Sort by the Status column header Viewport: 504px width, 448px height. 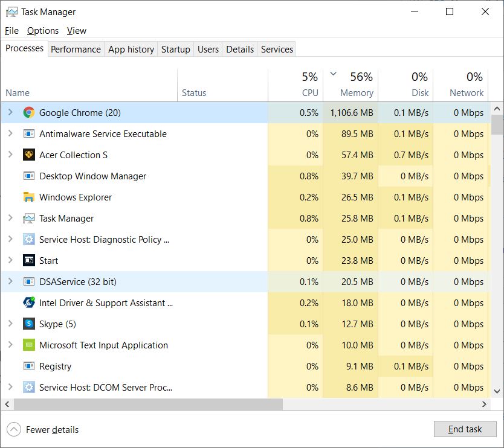tap(222, 85)
